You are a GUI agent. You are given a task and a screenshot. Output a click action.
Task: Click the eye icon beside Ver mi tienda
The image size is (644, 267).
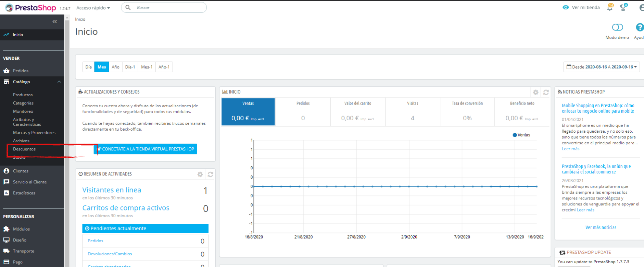[566, 8]
